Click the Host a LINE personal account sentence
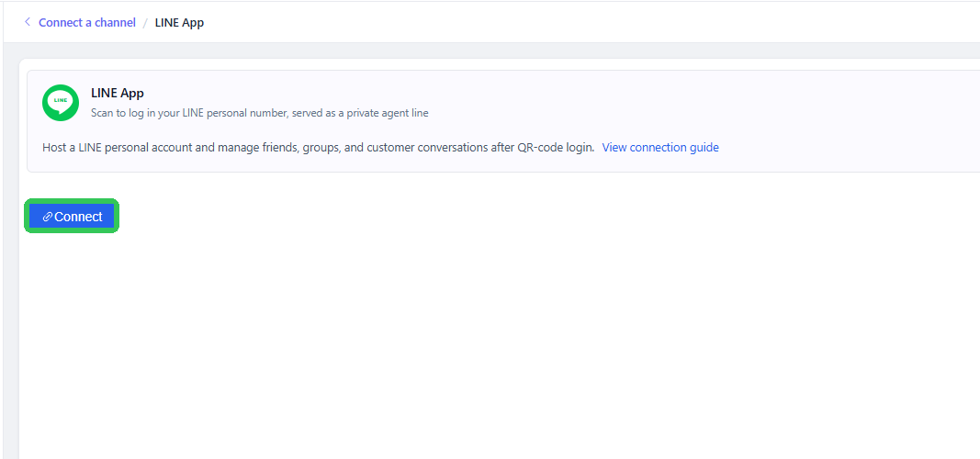Image resolution: width=980 pixels, height=459 pixels. point(318,148)
